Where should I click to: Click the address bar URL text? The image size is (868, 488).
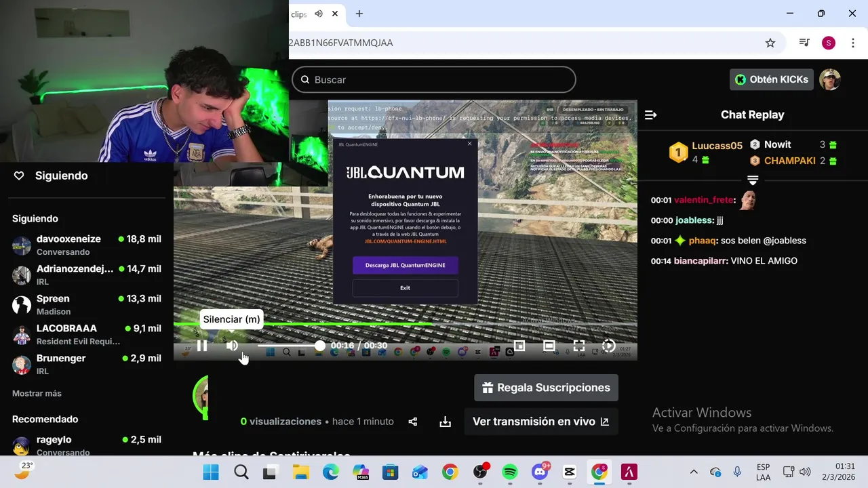click(341, 43)
